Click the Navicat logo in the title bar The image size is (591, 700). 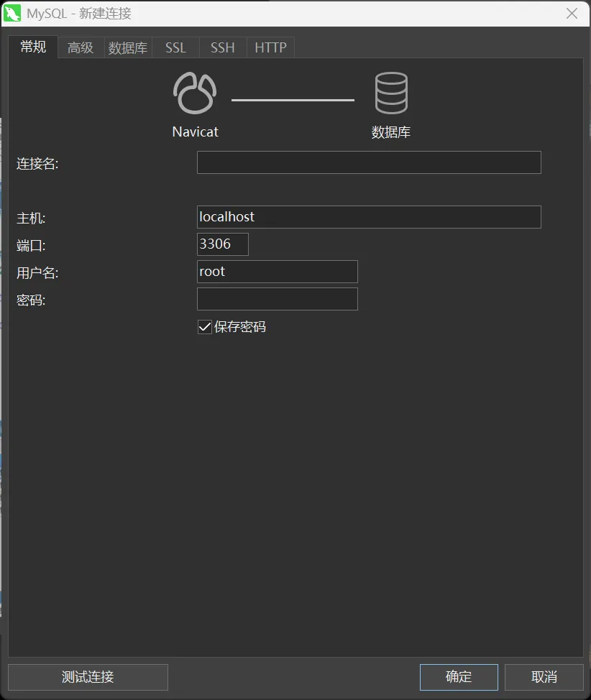point(13,14)
